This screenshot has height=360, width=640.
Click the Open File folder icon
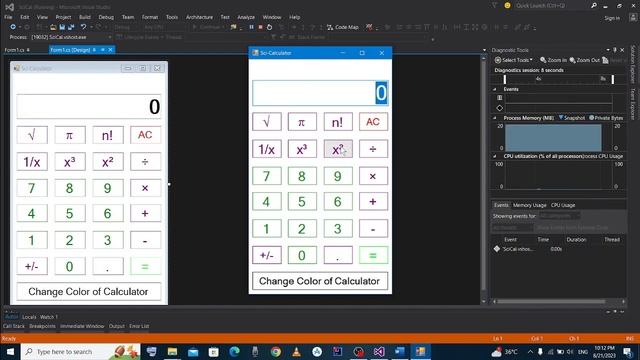pyautogui.click(x=53, y=27)
